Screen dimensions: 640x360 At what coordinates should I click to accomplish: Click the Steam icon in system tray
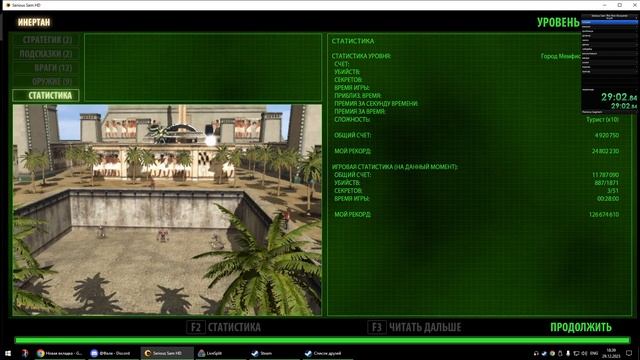coord(544,353)
